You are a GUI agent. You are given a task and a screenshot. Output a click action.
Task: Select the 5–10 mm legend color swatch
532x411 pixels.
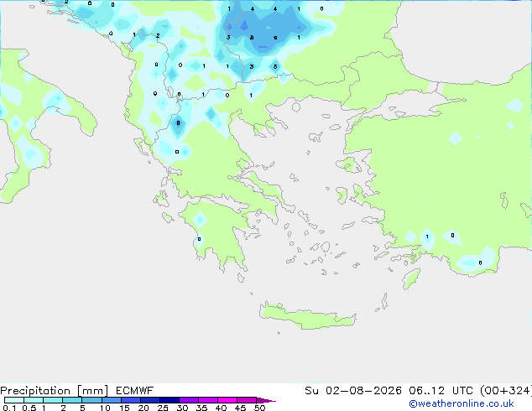(x=91, y=400)
